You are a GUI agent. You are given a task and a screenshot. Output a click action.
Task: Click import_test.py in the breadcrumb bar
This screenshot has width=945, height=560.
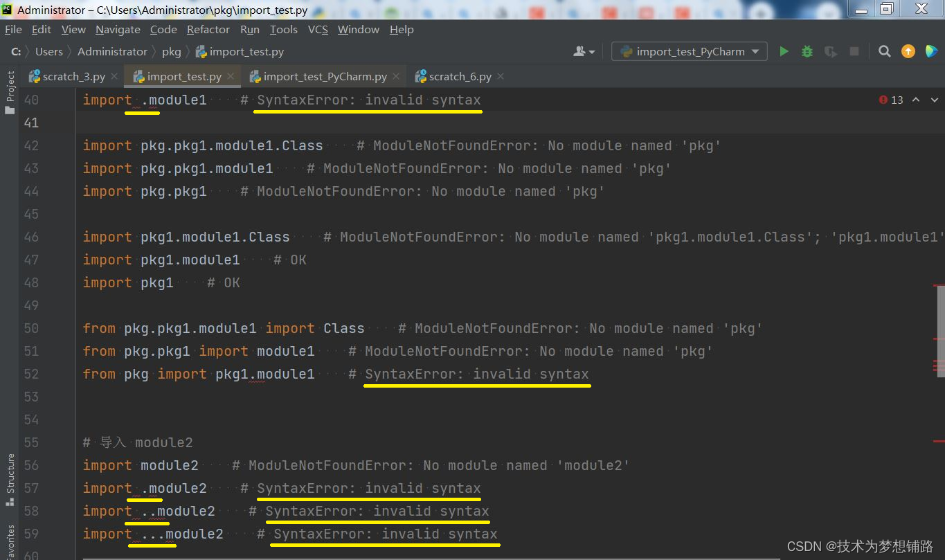click(x=240, y=51)
